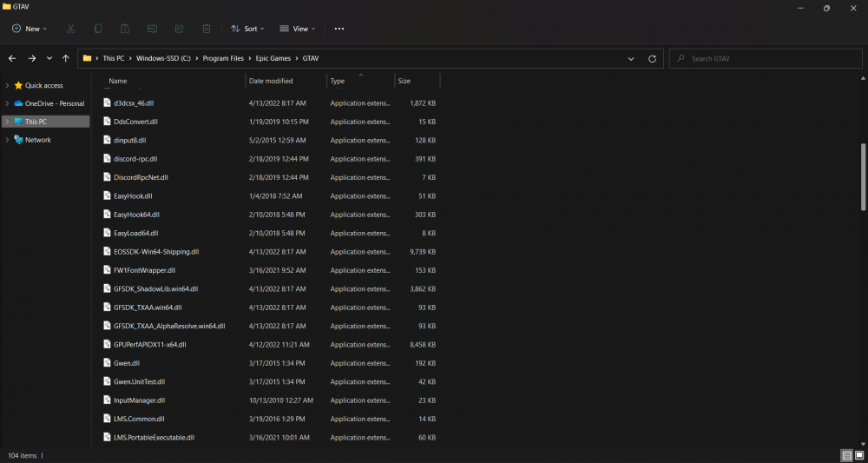Open the View dropdown menu
Viewport: 868px width, 463px height.
297,29
